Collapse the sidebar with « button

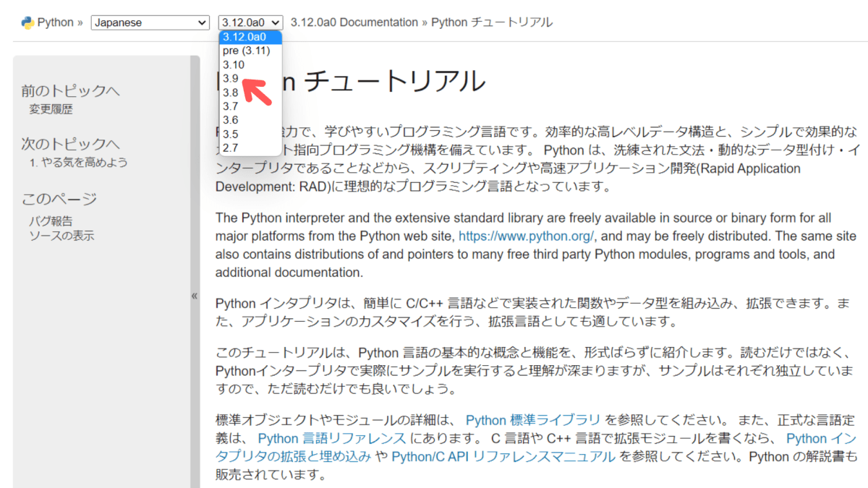[195, 296]
